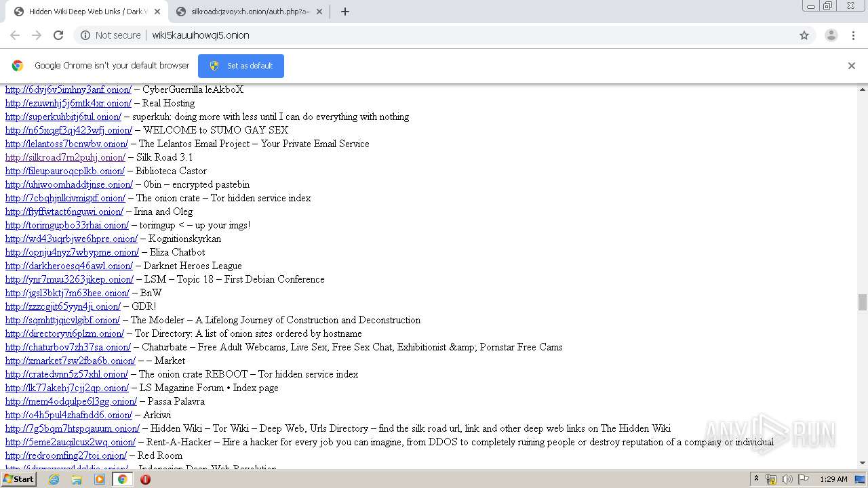Open the Red Room onion link

pyautogui.click(x=66, y=455)
